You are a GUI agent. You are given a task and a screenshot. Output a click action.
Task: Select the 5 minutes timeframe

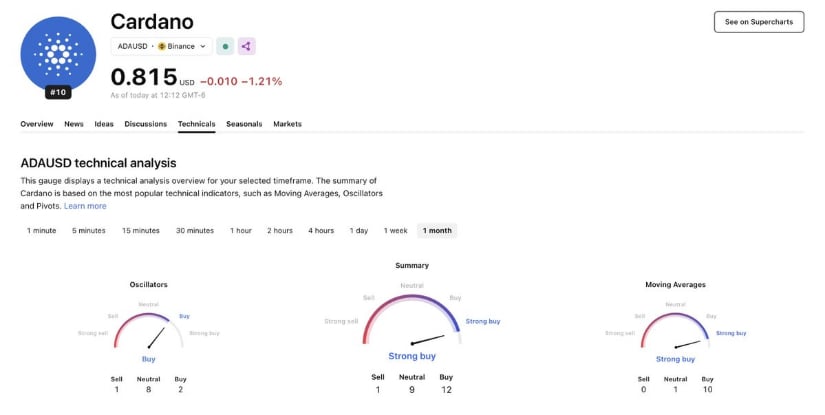(x=89, y=230)
